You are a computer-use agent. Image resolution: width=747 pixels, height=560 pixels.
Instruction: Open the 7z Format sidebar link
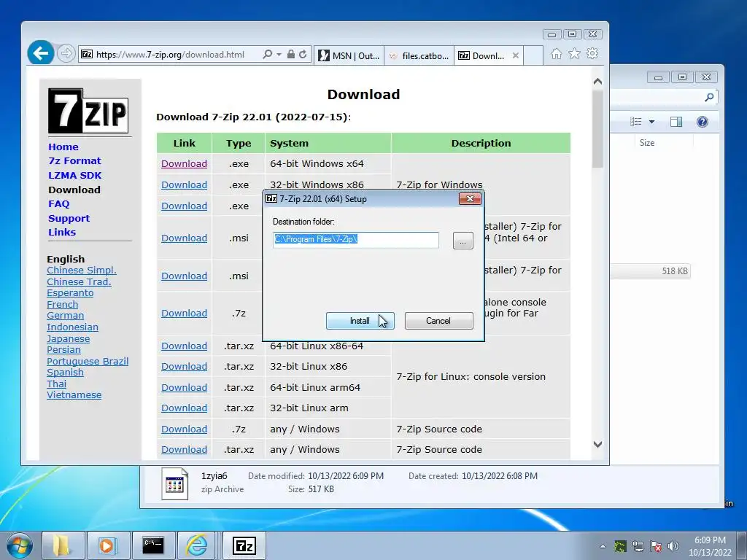pos(75,161)
